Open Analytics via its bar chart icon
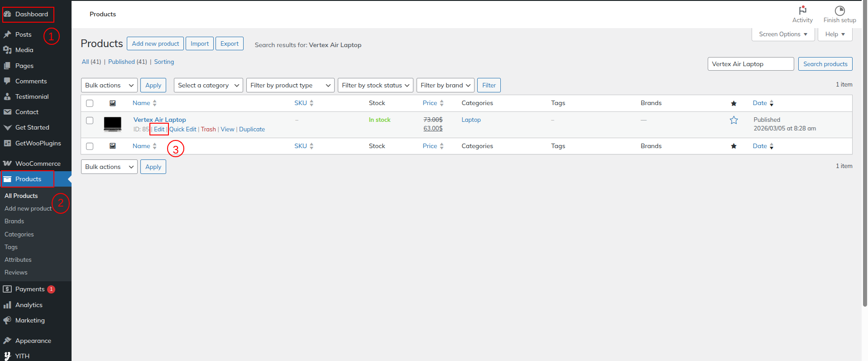Viewport: 868px width, 361px height. 7,305
